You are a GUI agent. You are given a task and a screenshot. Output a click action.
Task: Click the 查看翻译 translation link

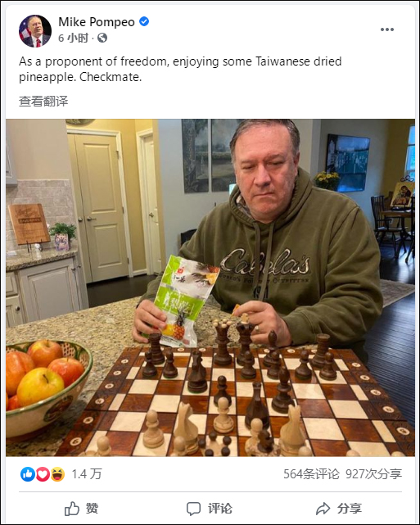43,101
